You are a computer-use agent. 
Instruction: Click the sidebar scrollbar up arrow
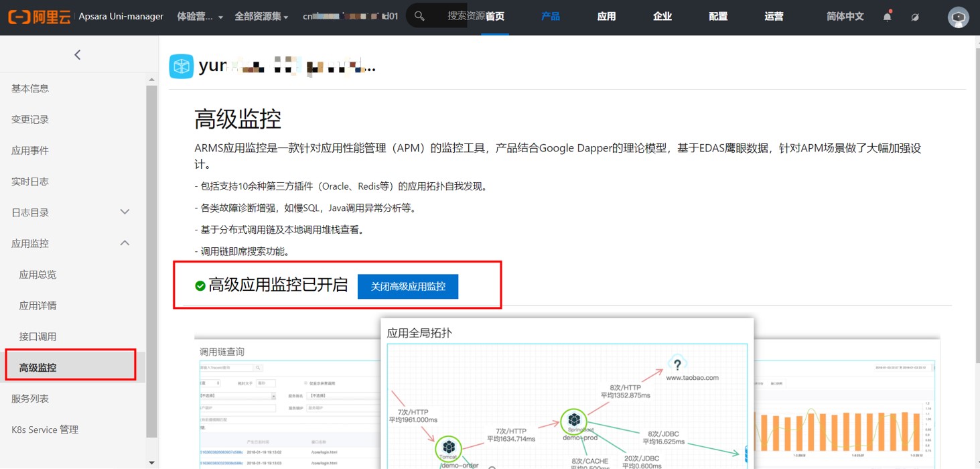(151, 79)
